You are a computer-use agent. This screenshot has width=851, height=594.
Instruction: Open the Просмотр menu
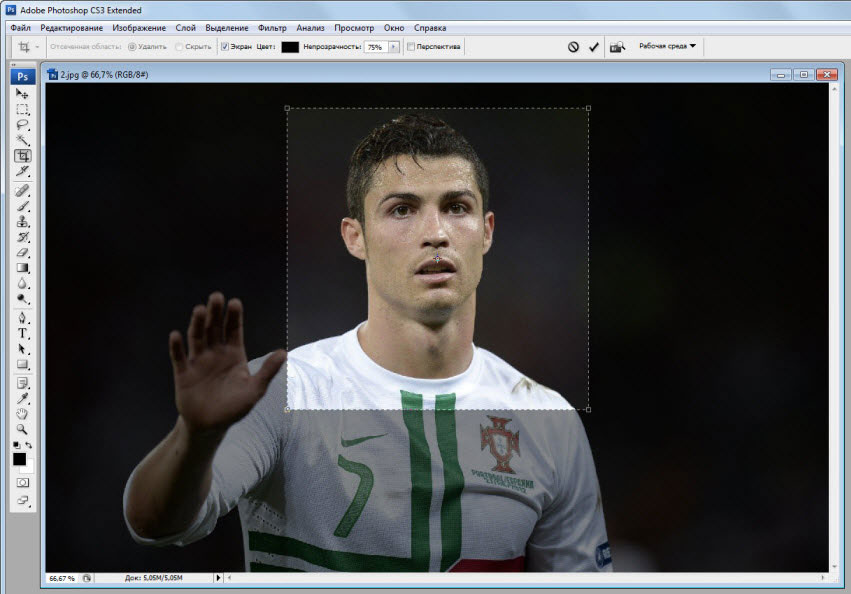tap(354, 28)
